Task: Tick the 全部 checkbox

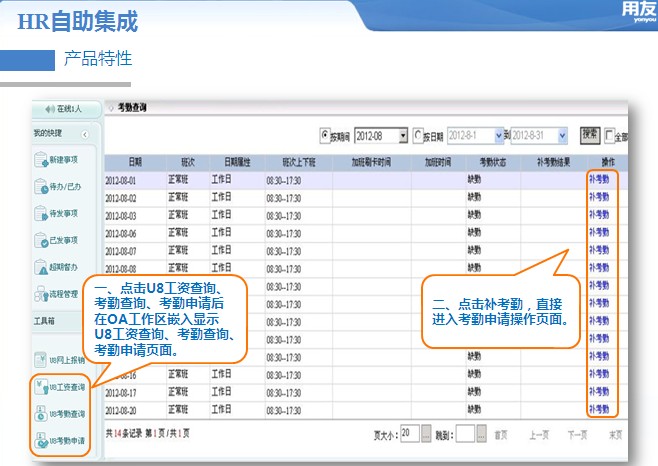Action: [x=610, y=136]
